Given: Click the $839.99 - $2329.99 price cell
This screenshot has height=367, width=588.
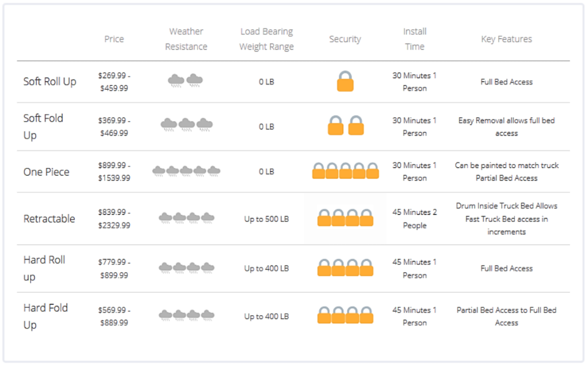Looking at the screenshot, I should coord(114,219).
